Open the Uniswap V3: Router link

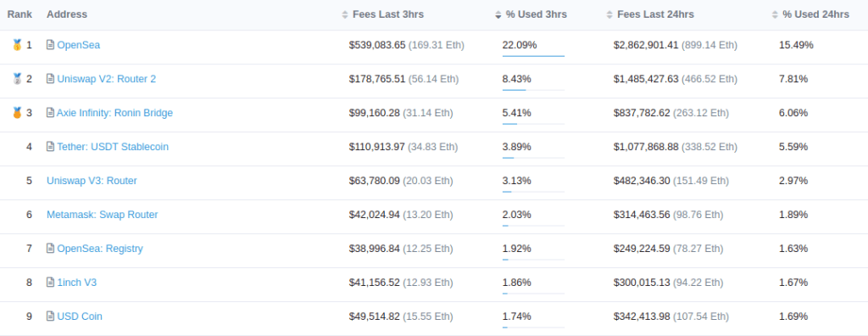coord(92,181)
